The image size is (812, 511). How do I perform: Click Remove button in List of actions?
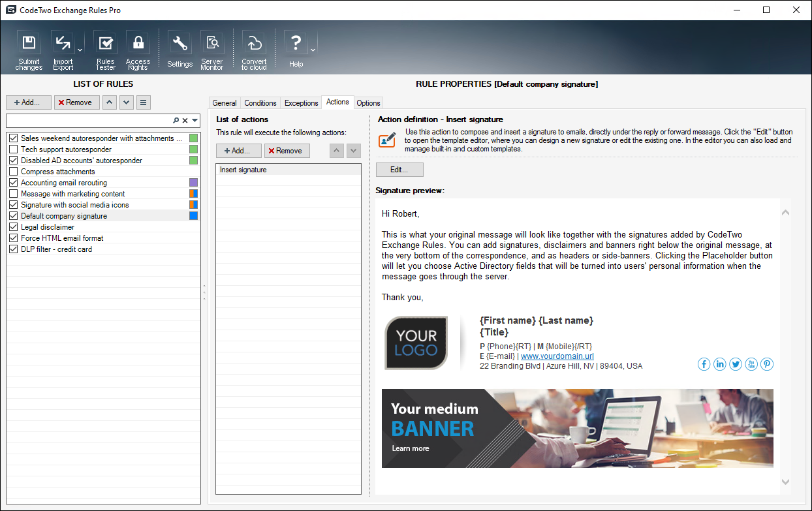point(287,151)
